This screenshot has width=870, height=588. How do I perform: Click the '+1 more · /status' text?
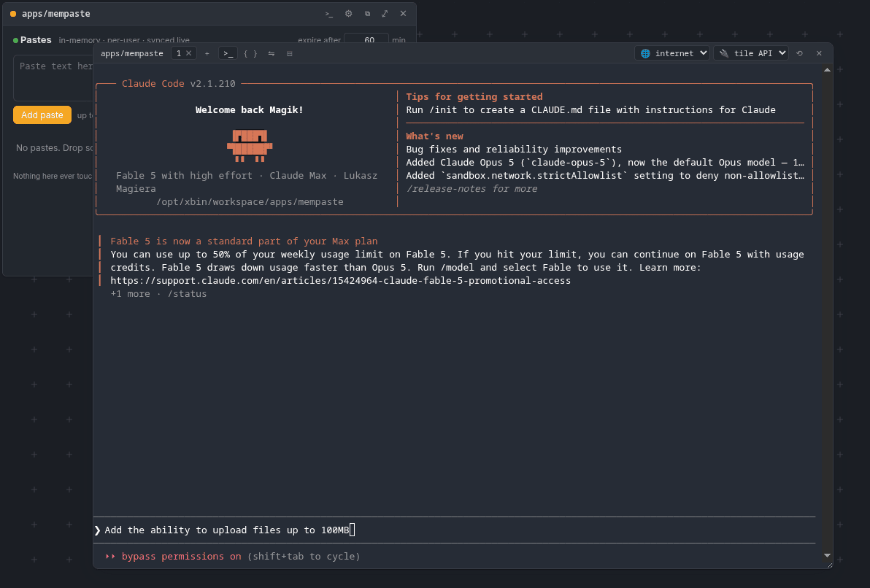(x=158, y=293)
